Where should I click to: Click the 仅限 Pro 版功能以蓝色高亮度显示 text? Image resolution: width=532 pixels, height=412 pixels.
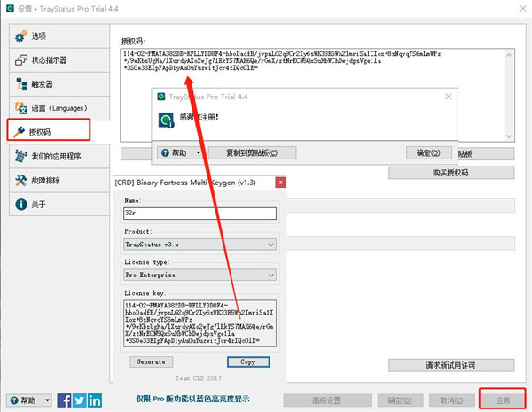(192, 399)
